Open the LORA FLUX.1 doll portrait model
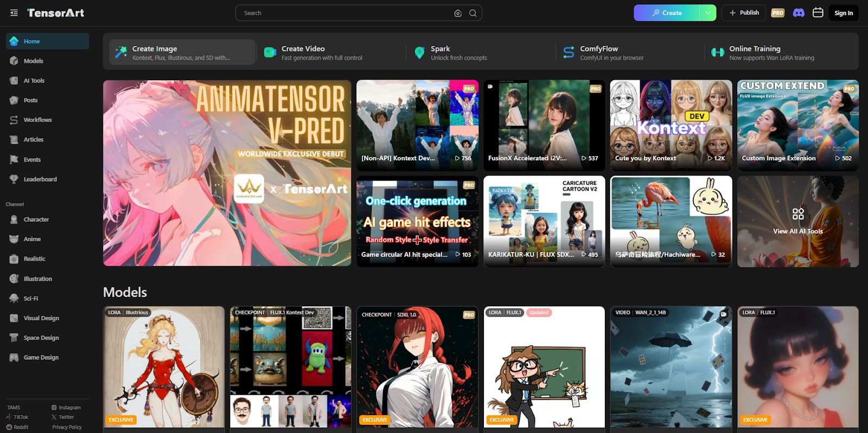 pos(798,369)
